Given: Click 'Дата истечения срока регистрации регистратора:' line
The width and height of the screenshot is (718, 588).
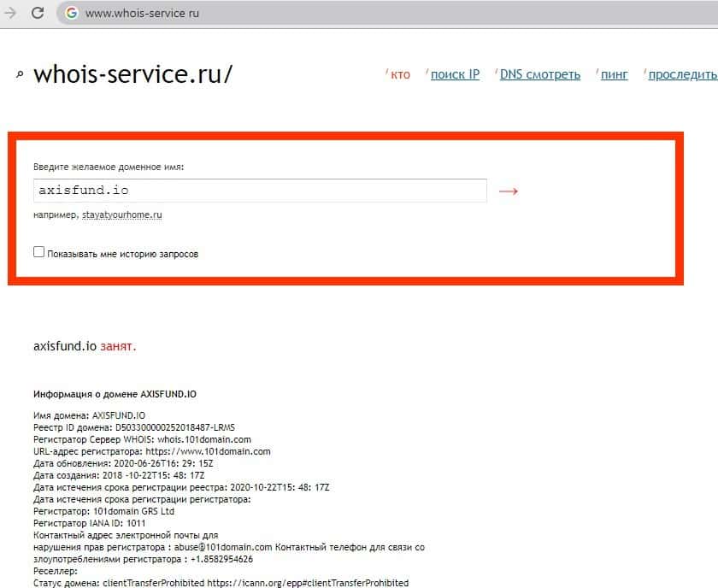Looking at the screenshot, I should 142,500.
